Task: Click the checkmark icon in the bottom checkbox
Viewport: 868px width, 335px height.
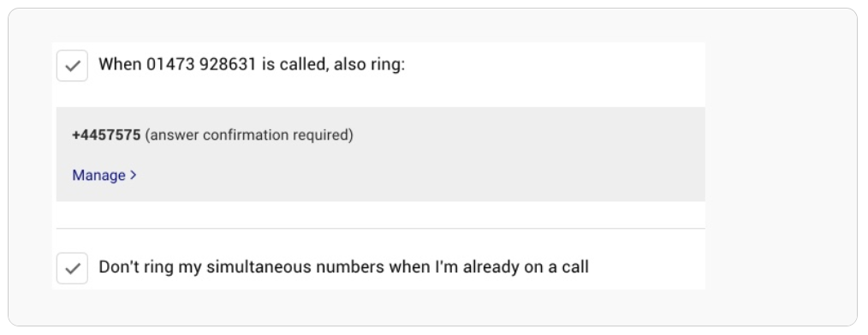Action: [x=73, y=268]
